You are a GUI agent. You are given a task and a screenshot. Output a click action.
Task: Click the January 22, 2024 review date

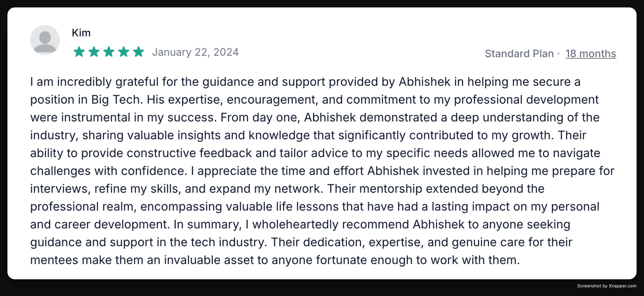pos(195,52)
